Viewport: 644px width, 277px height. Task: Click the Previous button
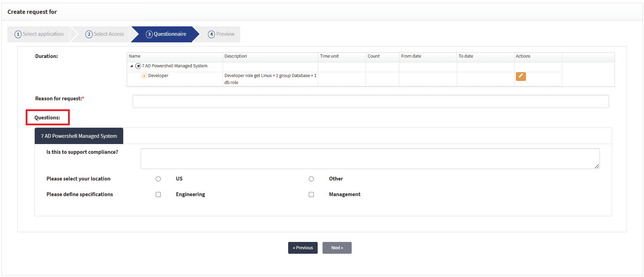coord(303,248)
